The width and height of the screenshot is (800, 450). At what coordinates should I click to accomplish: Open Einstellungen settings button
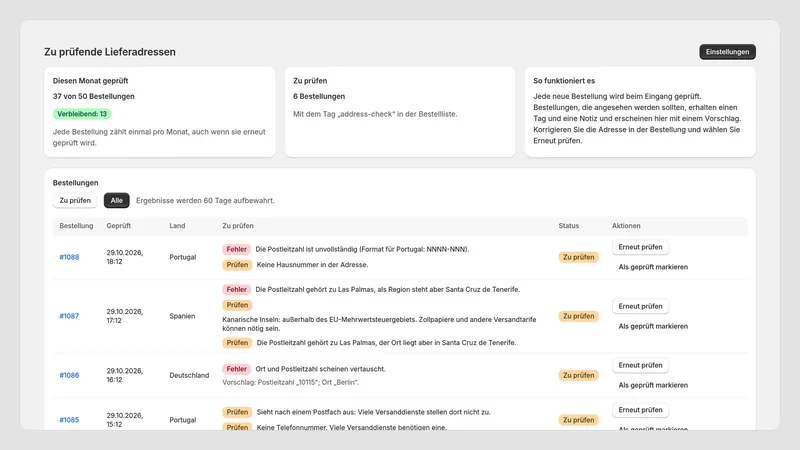(727, 52)
